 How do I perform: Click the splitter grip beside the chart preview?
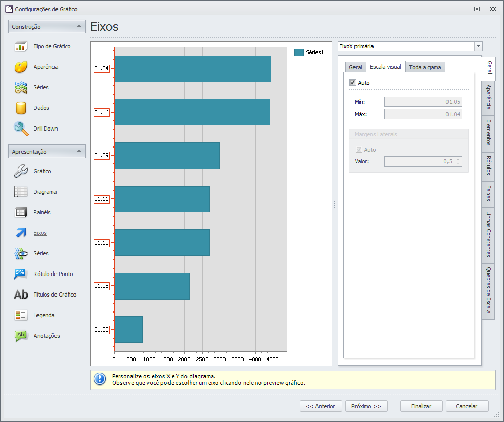pyautogui.click(x=335, y=205)
